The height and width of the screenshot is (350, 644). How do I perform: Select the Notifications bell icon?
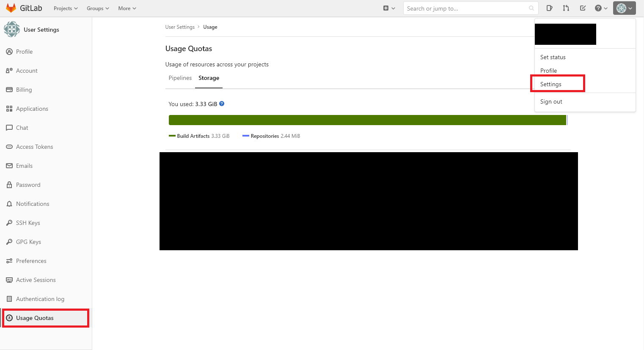[9, 204]
